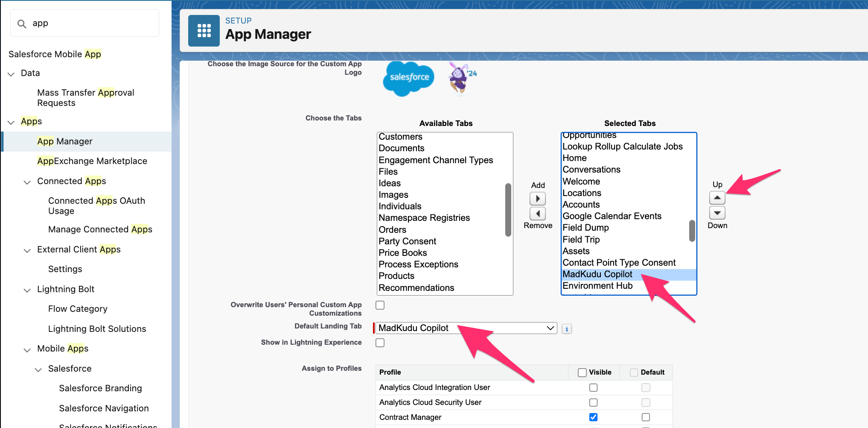Click the Selected Tabs list scrollbar
The image size is (868, 428).
click(x=692, y=231)
